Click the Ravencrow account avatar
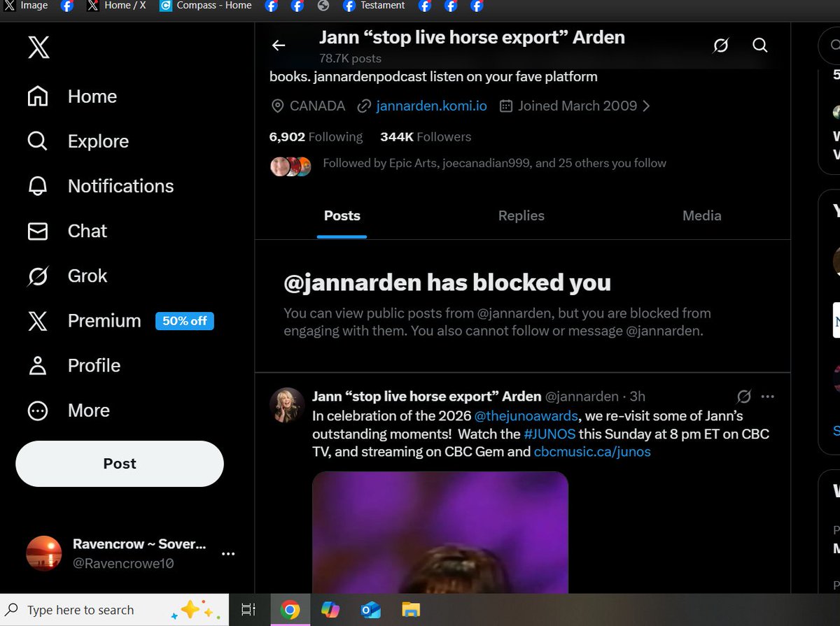840x626 pixels. (x=44, y=553)
